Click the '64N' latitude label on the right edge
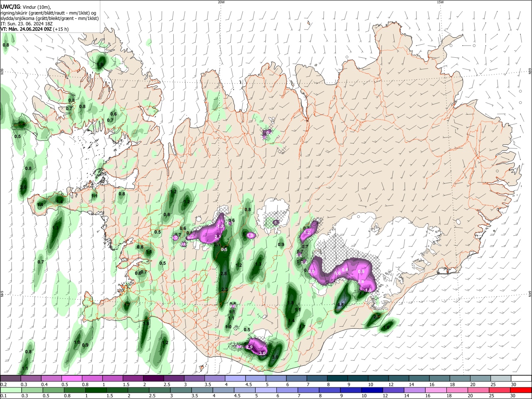532x399 pixels. pos(530,293)
